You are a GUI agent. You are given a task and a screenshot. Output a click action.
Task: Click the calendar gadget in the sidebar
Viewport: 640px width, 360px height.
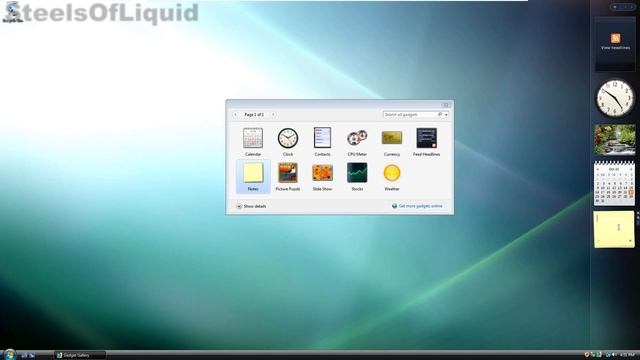point(614,183)
